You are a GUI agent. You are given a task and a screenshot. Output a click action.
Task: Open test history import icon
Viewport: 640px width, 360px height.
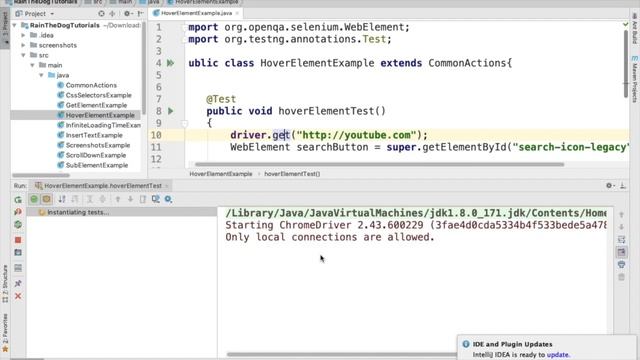click(156, 199)
